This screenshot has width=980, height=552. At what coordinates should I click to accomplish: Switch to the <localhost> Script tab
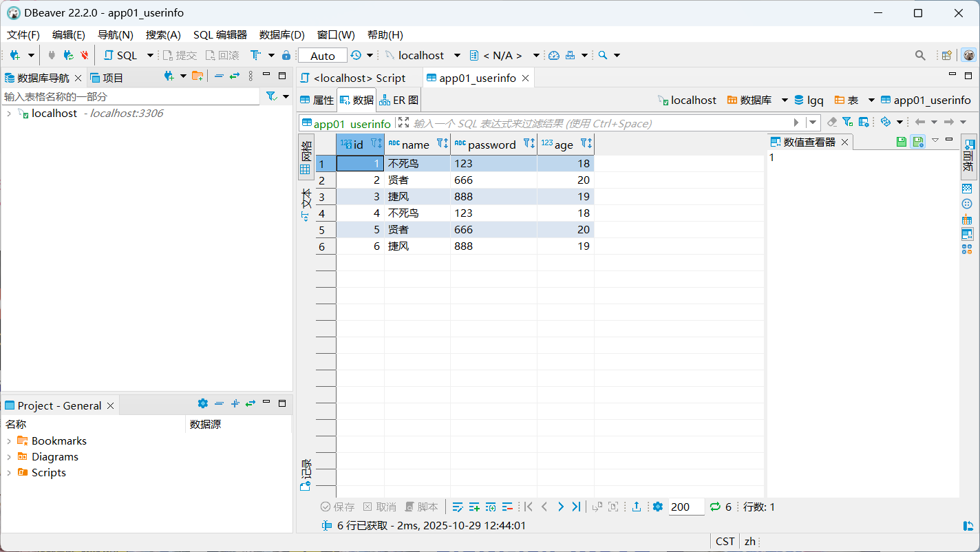[353, 78]
